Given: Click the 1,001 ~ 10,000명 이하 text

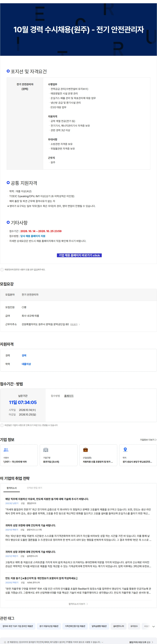Looking at the screenshot, I should point(15,461).
